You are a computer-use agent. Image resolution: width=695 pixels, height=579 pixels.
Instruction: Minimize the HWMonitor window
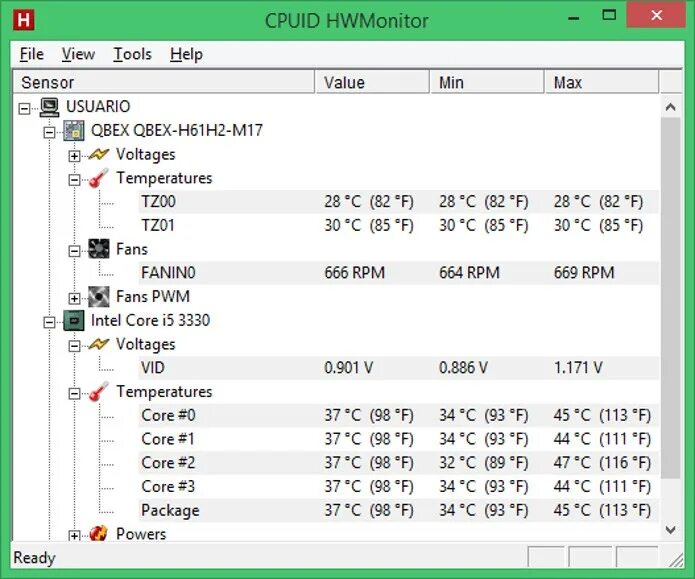coord(574,18)
